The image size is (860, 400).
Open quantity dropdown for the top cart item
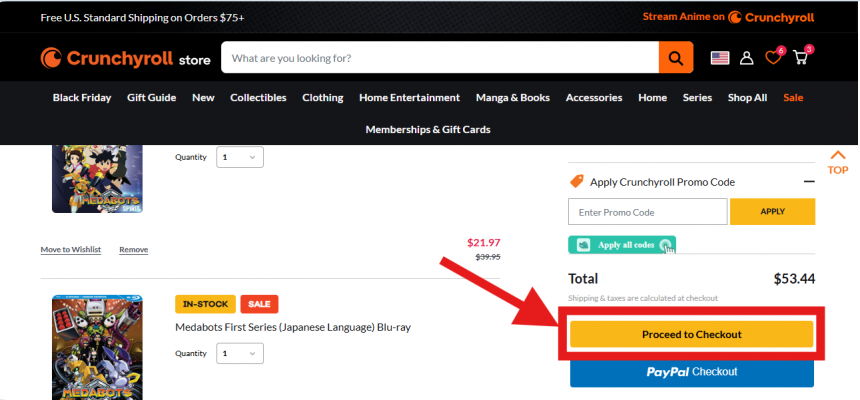tap(241, 157)
